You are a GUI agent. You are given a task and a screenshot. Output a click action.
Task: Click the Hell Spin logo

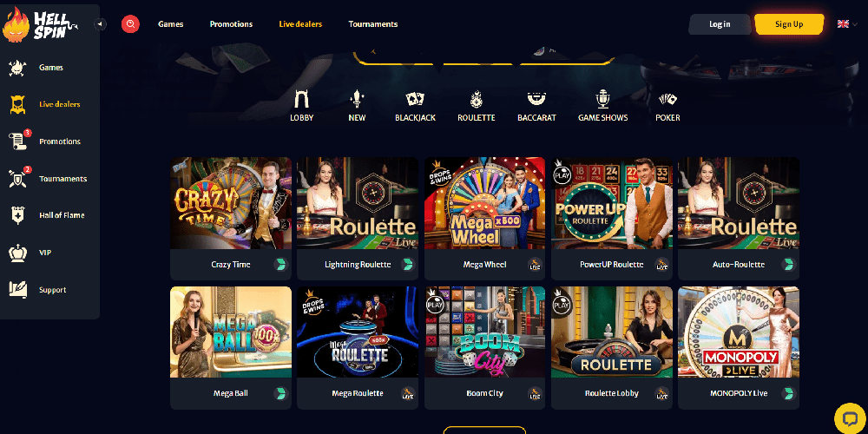pos(40,25)
